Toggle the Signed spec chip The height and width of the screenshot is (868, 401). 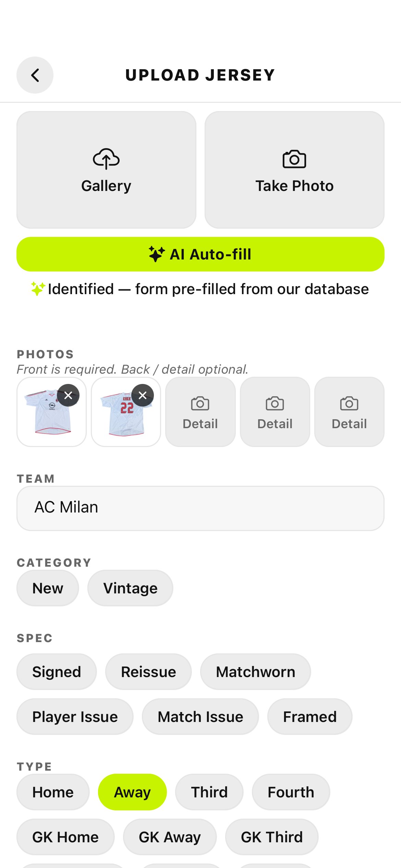(x=57, y=672)
